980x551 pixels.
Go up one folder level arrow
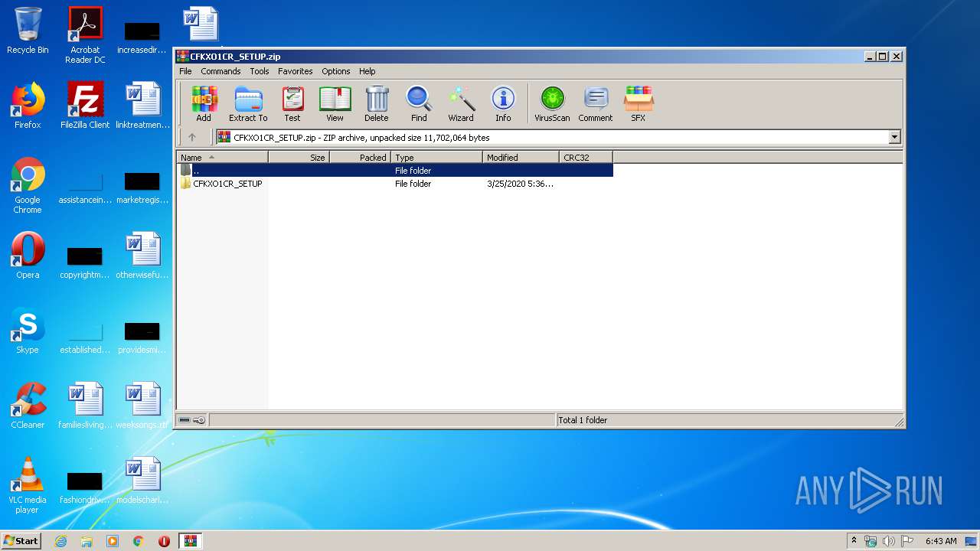[x=192, y=138]
